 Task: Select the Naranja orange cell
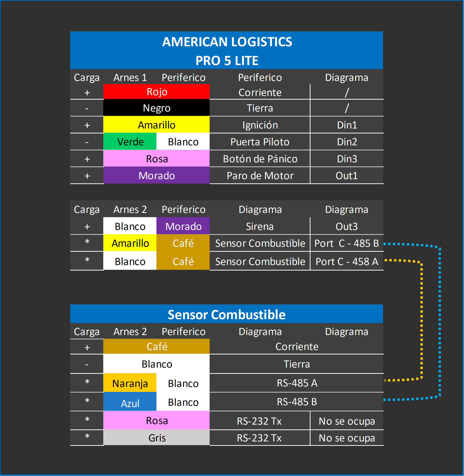pyautogui.click(x=130, y=383)
